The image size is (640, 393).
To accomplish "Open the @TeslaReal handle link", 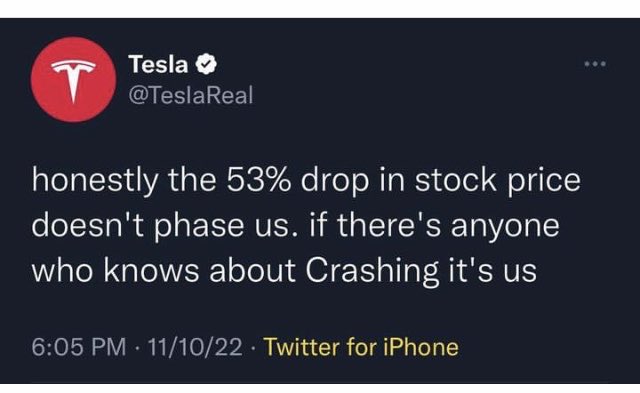I will pyautogui.click(x=191, y=95).
